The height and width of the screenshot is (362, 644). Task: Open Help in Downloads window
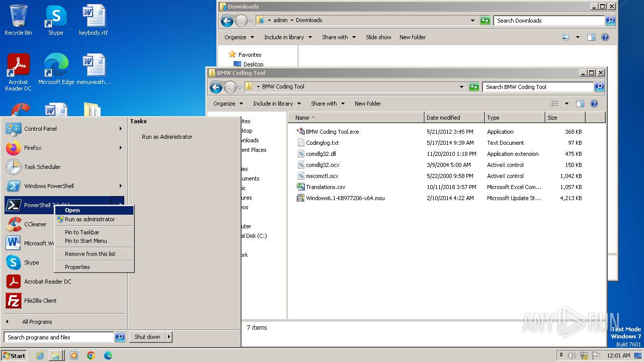click(x=605, y=37)
